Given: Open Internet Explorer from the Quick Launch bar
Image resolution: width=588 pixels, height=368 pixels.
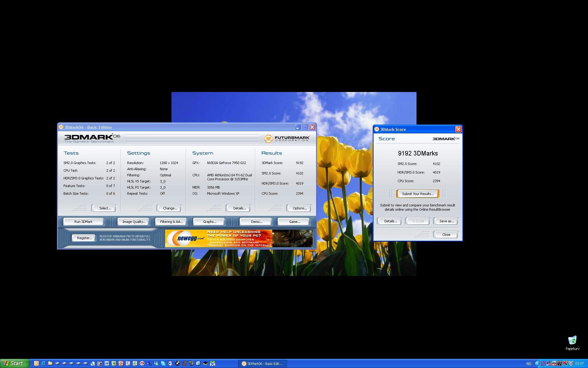Looking at the screenshot, I should (x=43, y=363).
